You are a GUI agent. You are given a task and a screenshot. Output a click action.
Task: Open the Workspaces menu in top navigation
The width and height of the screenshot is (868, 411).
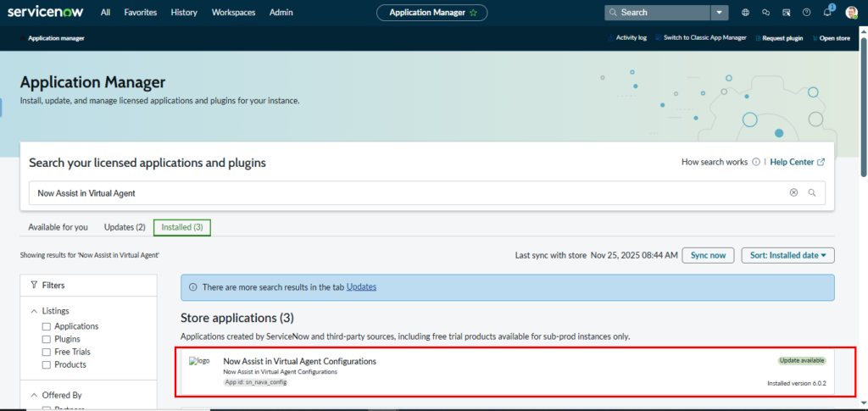tap(233, 13)
